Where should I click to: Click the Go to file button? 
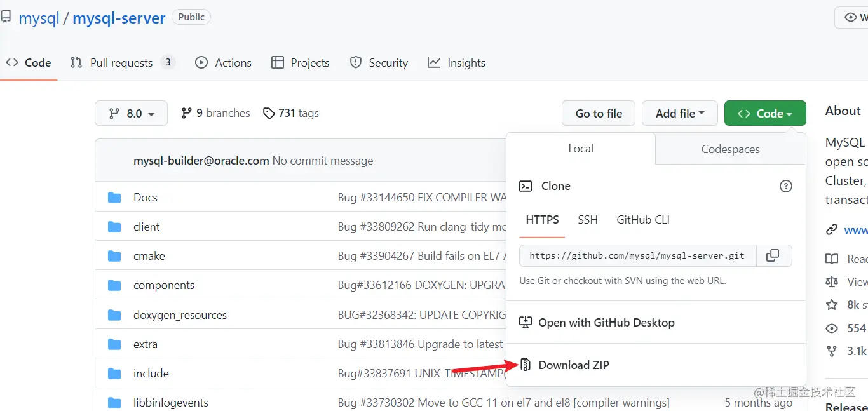[x=599, y=113]
